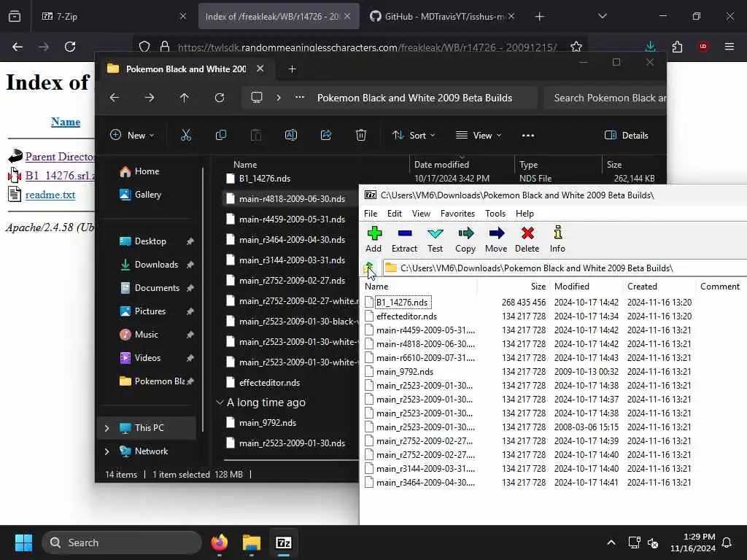Expand Network in navigation pane
The height and width of the screenshot is (560, 747).
[x=107, y=451]
